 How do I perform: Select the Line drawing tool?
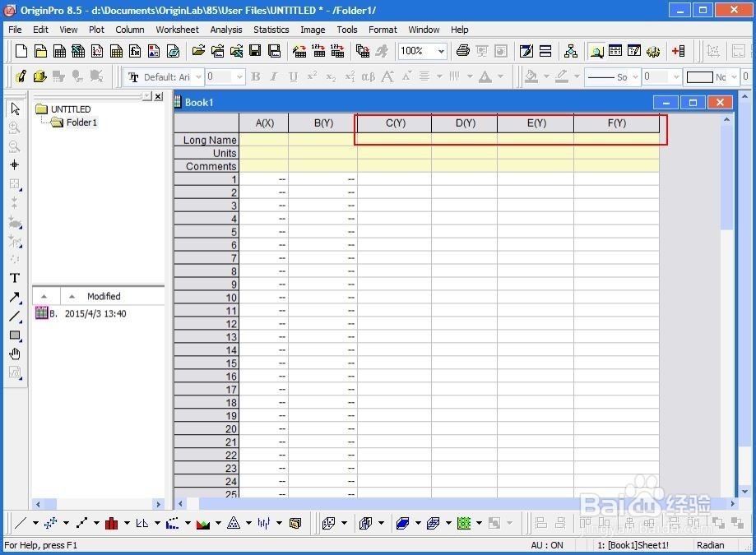15,316
